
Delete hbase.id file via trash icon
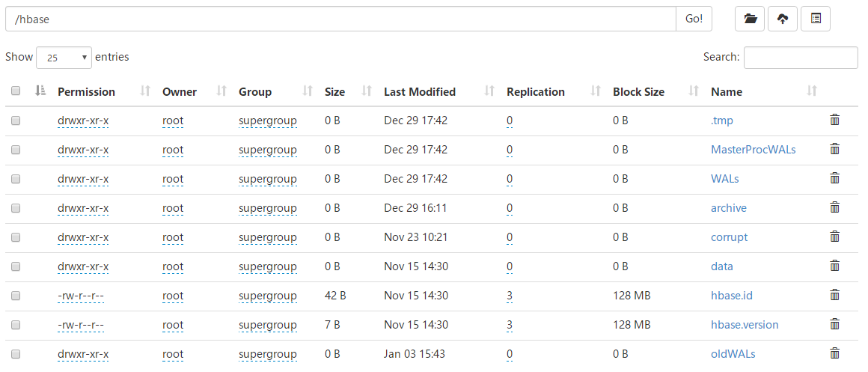pyautogui.click(x=835, y=295)
